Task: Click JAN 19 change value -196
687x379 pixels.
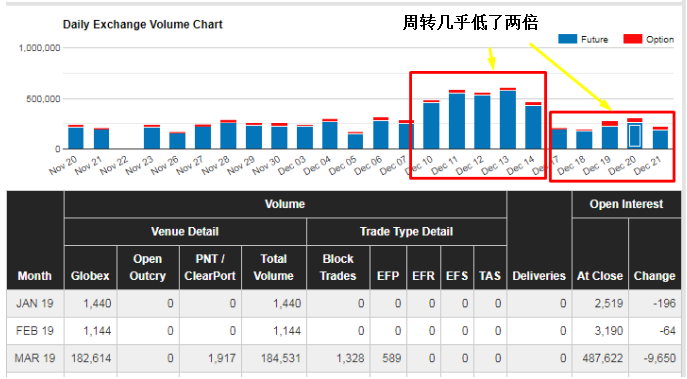Action: click(x=664, y=303)
